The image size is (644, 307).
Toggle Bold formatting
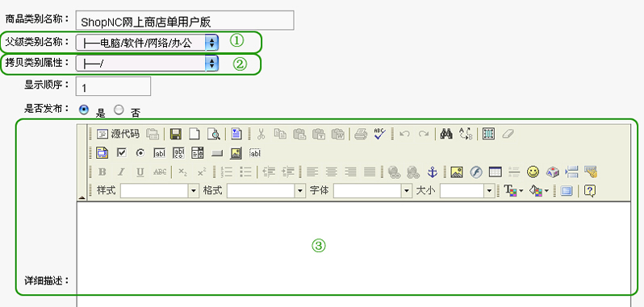[102, 172]
